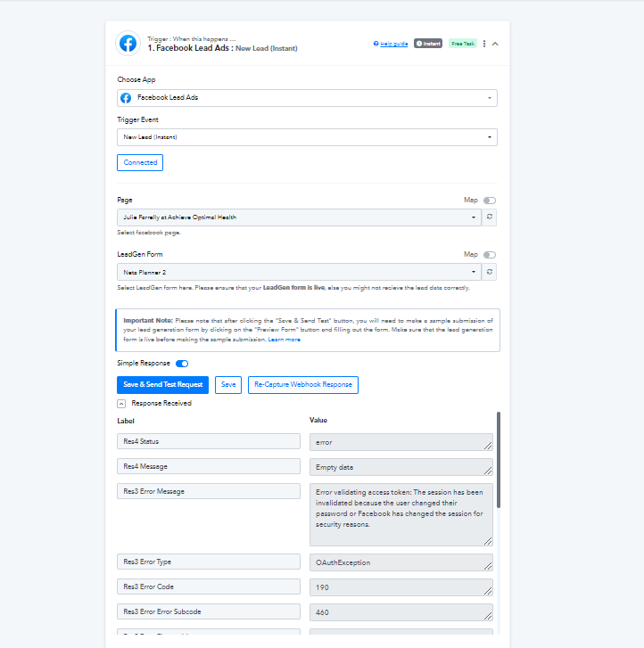Click the value field showing 460
644x648 pixels.
point(400,612)
